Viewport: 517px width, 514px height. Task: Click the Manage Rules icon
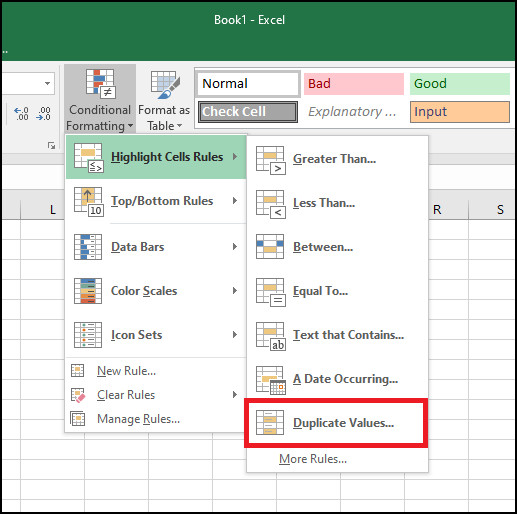78,419
